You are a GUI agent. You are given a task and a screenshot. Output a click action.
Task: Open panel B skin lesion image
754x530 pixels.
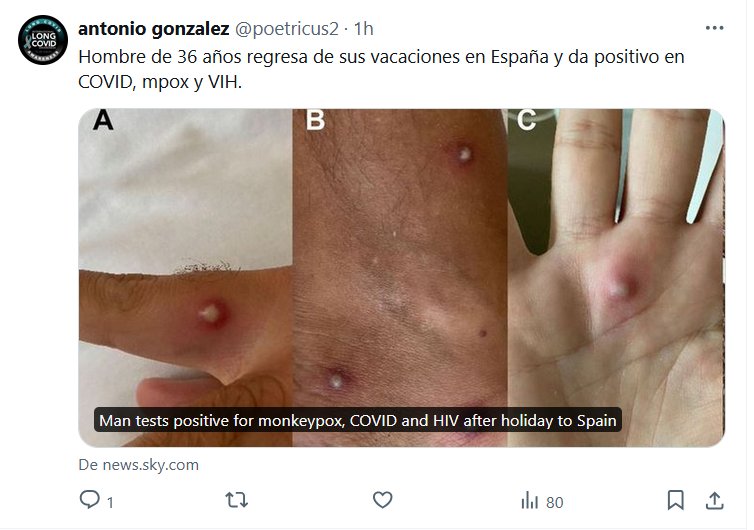coord(400,278)
